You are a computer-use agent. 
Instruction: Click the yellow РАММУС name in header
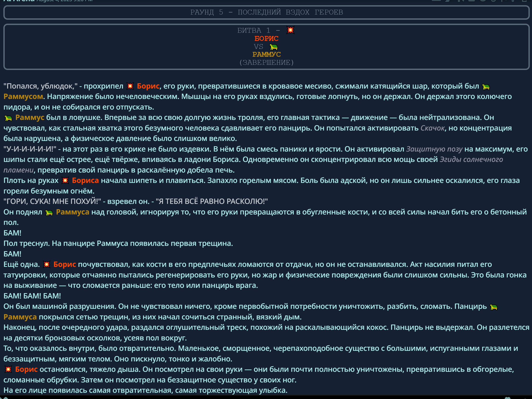tap(266, 54)
